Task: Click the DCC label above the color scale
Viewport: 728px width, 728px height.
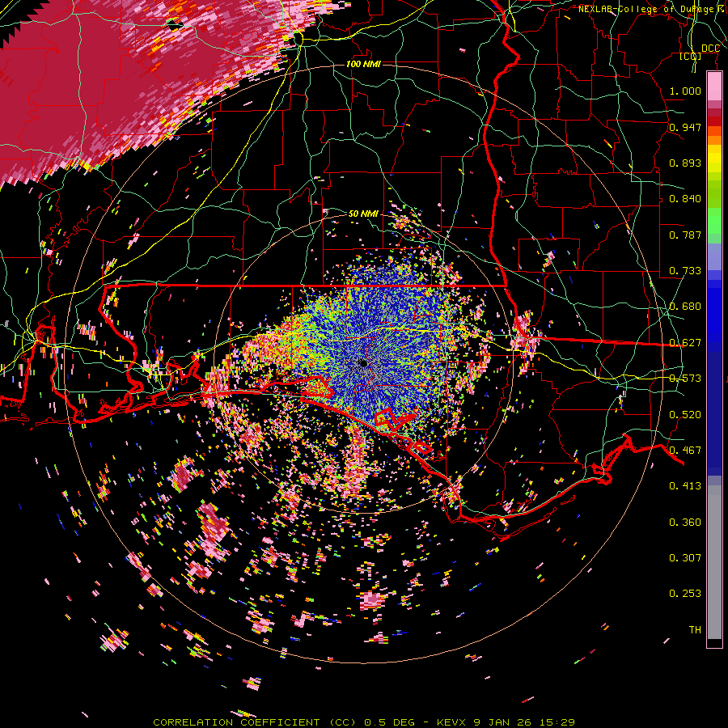Action: 710,49
